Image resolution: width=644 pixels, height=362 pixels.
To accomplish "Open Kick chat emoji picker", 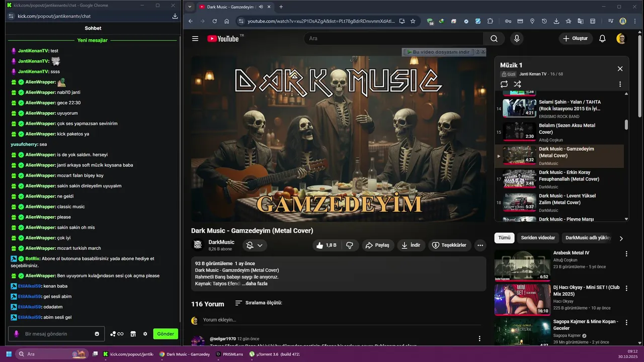I will pos(97,334).
